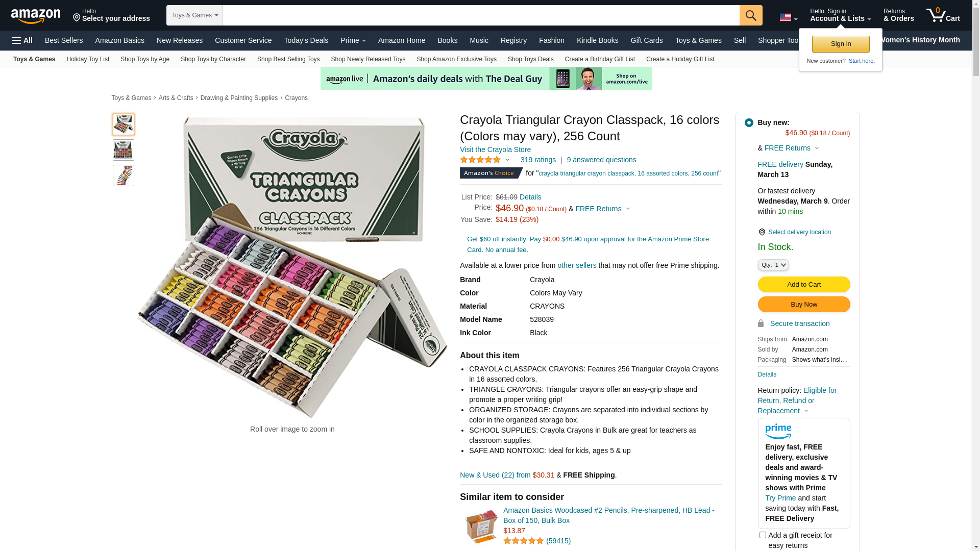Image resolution: width=980 pixels, height=551 pixels.
Task: Click the Prime logo in sidebar
Action: (778, 432)
